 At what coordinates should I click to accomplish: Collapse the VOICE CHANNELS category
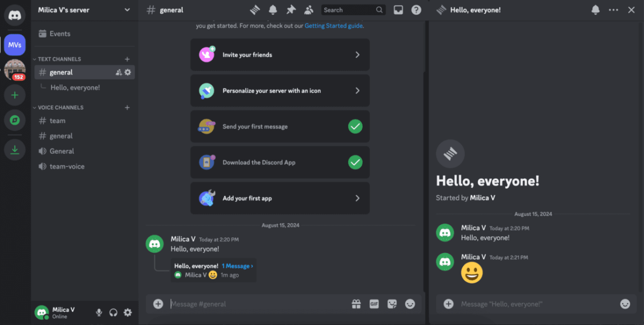coord(60,107)
